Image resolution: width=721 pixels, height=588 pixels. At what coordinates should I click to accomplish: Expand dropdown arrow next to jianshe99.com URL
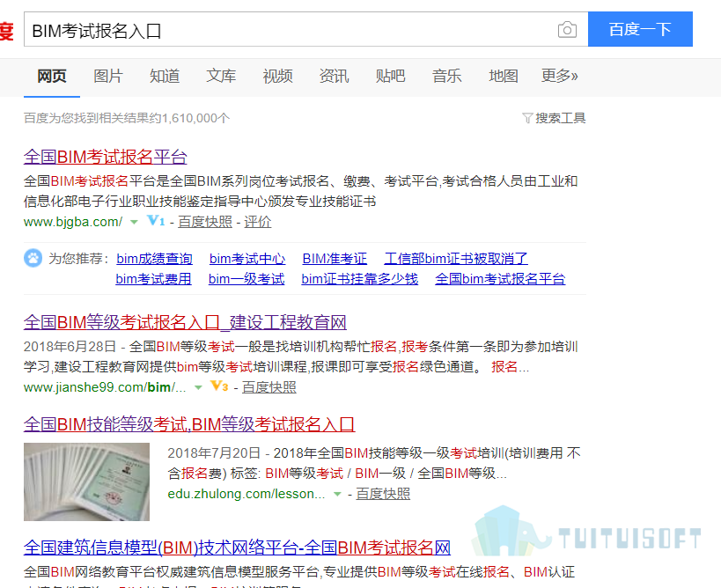tap(198, 387)
